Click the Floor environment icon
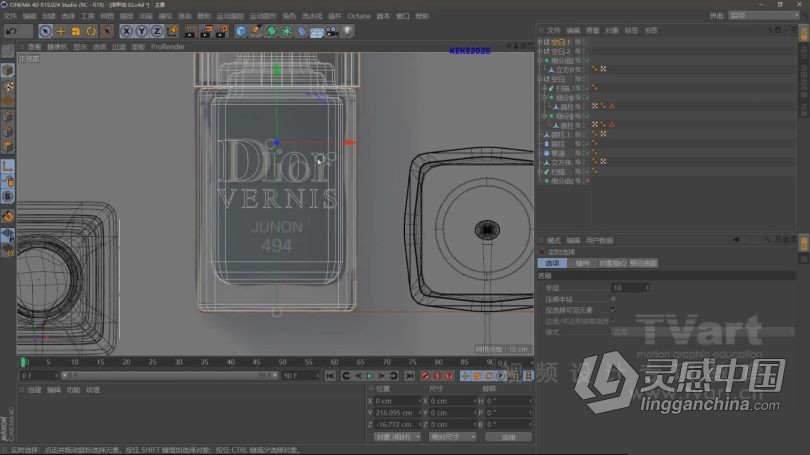This screenshot has height=455, width=810. pos(317,32)
